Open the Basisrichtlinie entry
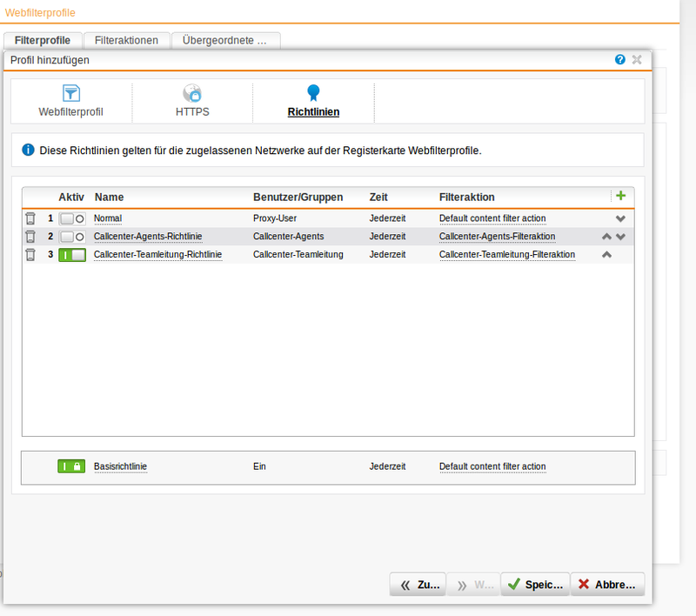The width and height of the screenshot is (696, 616). coord(120,465)
